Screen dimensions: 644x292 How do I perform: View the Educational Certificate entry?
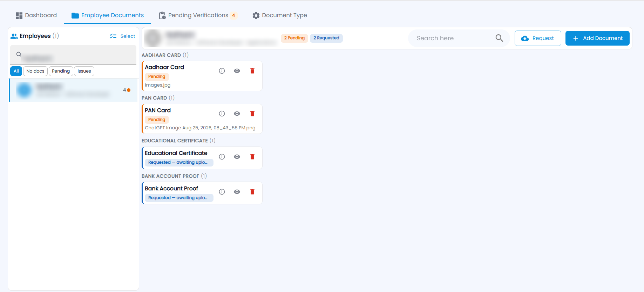click(237, 157)
